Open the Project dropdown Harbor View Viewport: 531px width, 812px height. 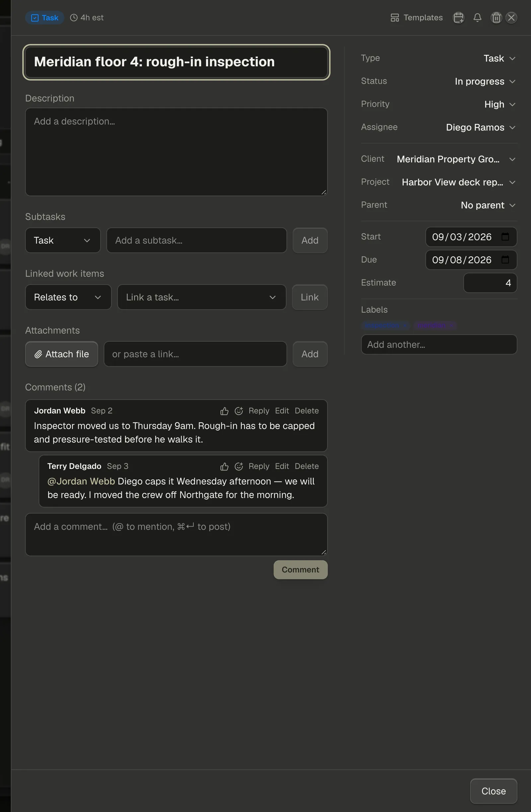coord(458,182)
